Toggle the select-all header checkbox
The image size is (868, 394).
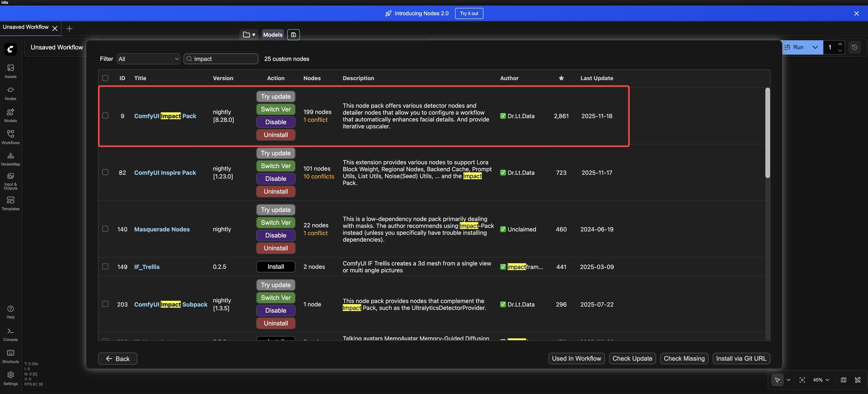coord(105,78)
